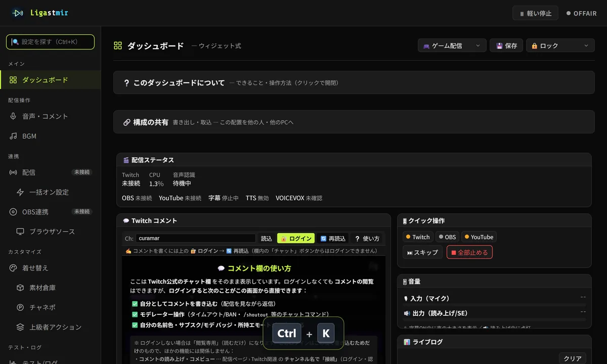The height and width of the screenshot is (364, 607).
Task: Click the 読込 button next to the channel field
Action: [267, 238]
